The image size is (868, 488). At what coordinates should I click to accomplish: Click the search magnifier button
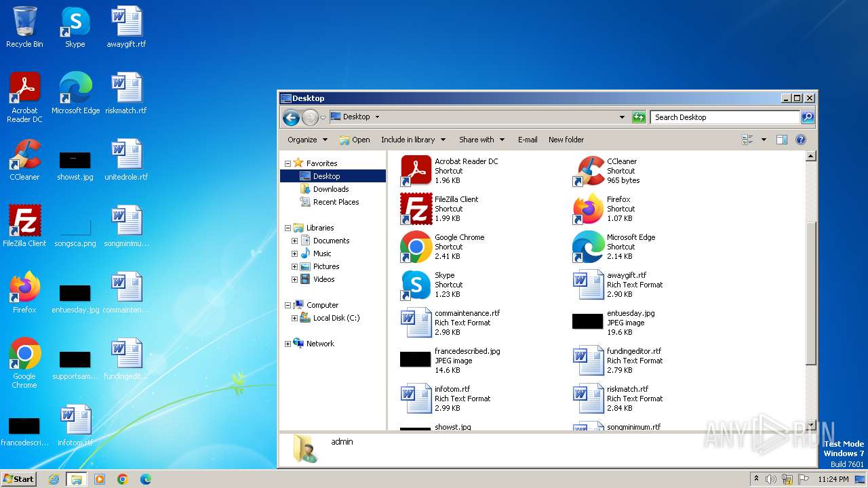coord(807,117)
